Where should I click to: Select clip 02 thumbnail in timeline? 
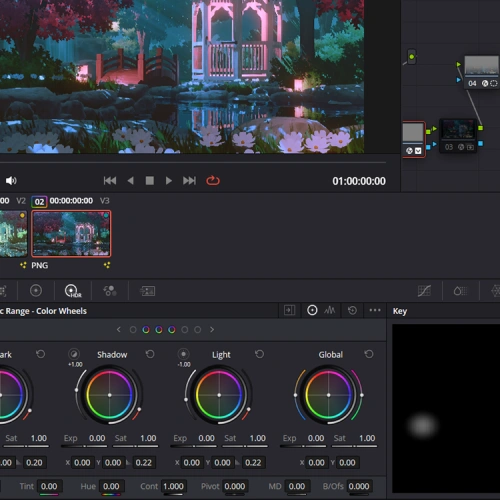[71, 234]
